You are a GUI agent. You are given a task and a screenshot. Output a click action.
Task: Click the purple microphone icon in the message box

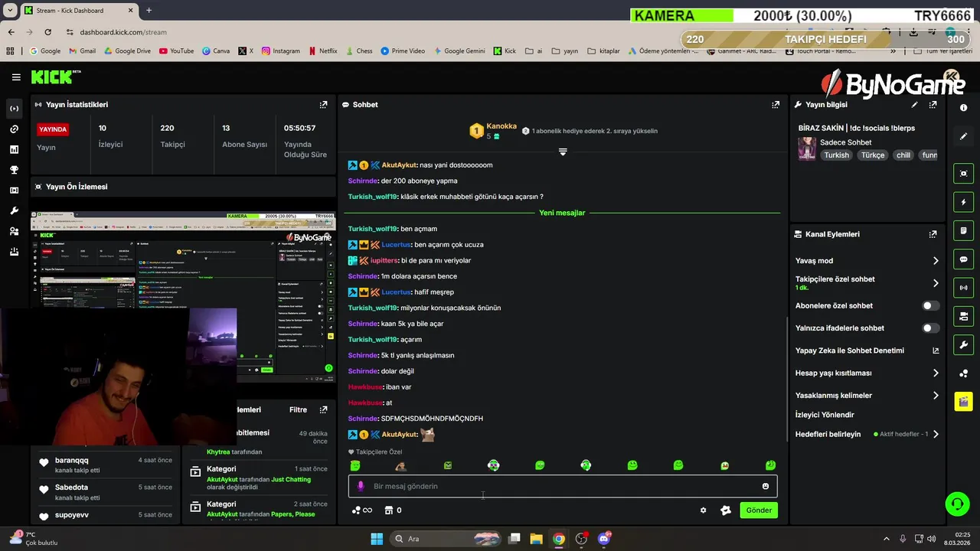(361, 486)
